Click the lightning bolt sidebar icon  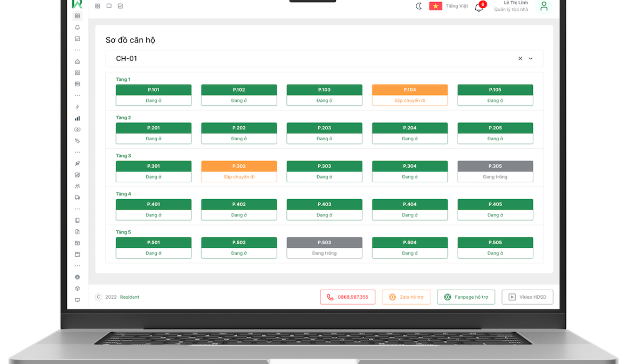[77, 107]
